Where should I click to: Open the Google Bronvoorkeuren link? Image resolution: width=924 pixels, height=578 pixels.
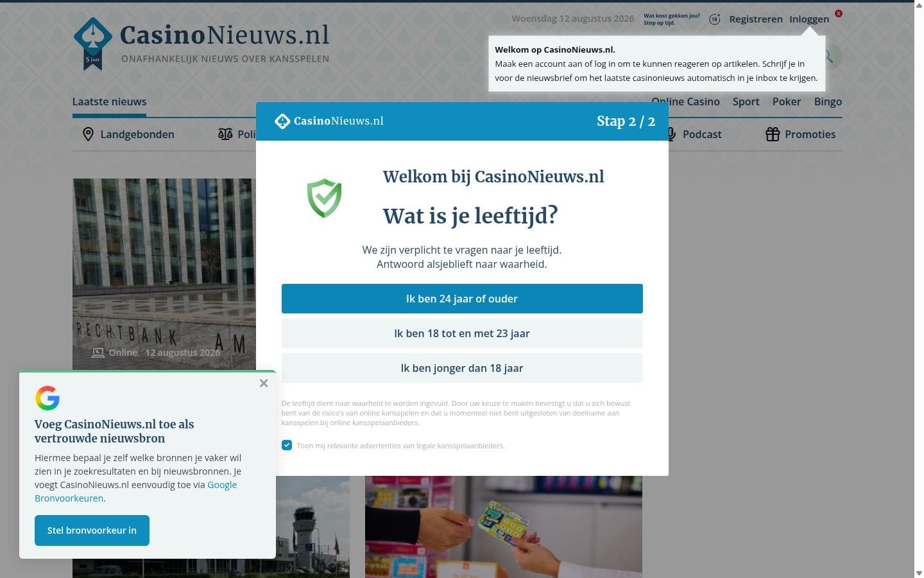(135, 491)
